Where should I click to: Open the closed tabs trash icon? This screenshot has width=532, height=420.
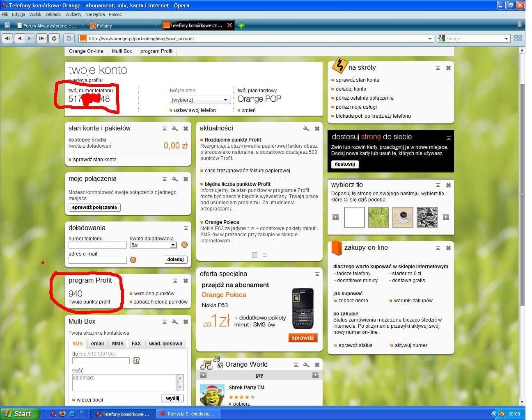point(520,24)
